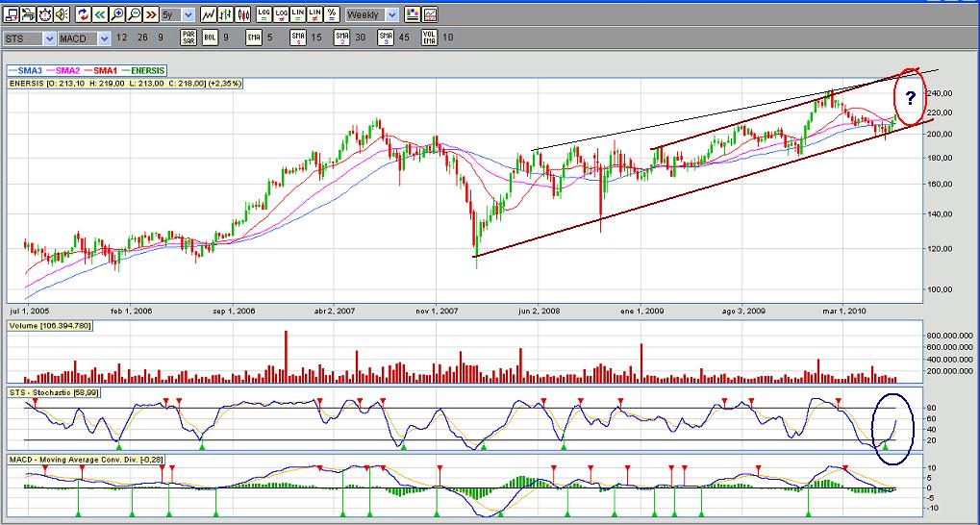Screen dimensions: 980x525
Task: Toggle the EMA overlay
Action: [254, 37]
